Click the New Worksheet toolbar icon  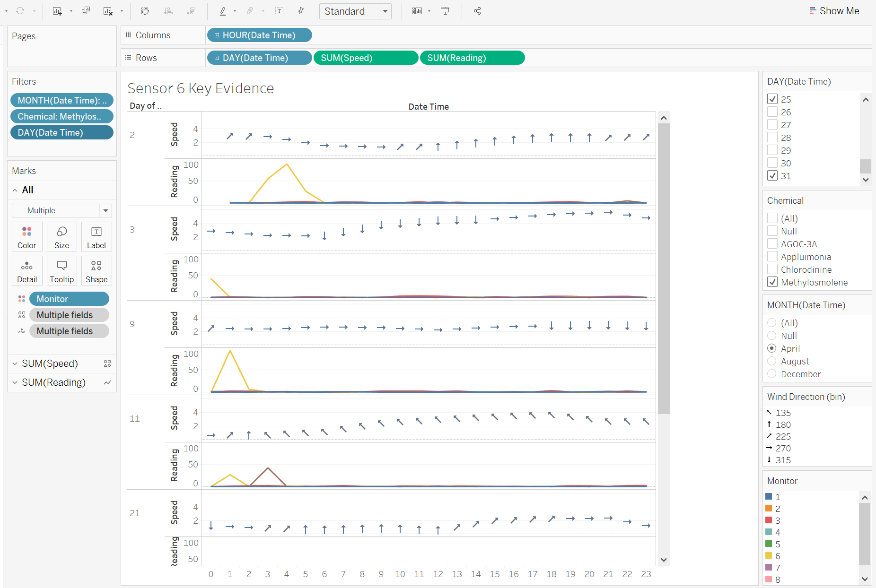[x=57, y=11]
